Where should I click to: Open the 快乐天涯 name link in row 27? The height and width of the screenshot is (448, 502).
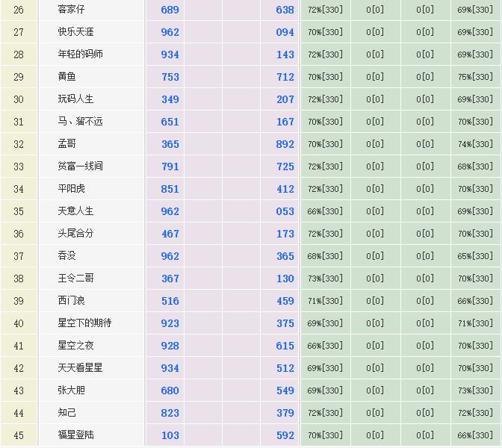click(75, 32)
